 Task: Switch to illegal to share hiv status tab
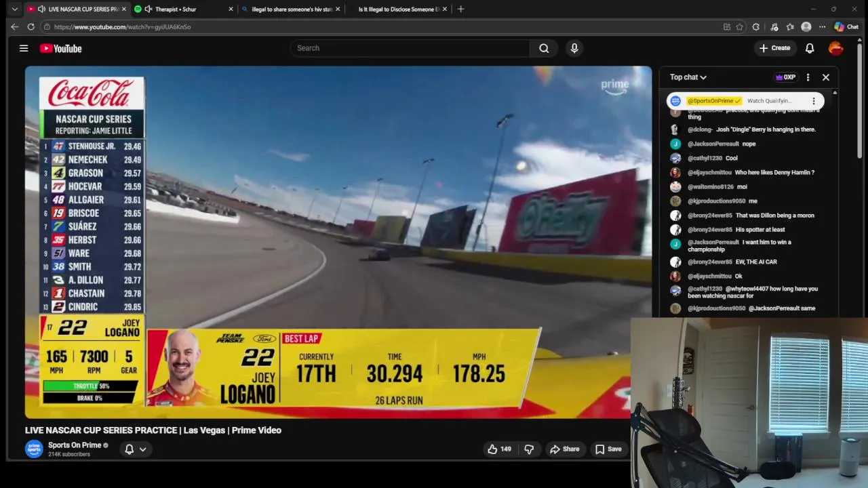[292, 9]
